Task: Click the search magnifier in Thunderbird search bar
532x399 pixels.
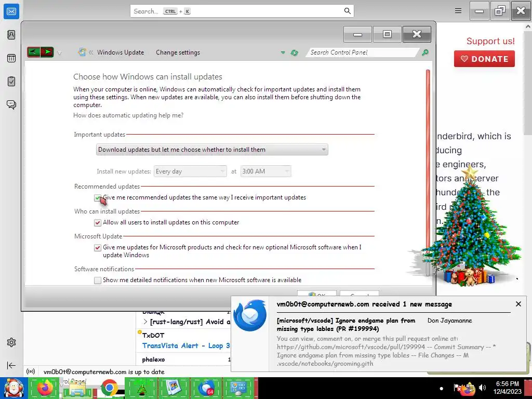Action: coord(347,11)
